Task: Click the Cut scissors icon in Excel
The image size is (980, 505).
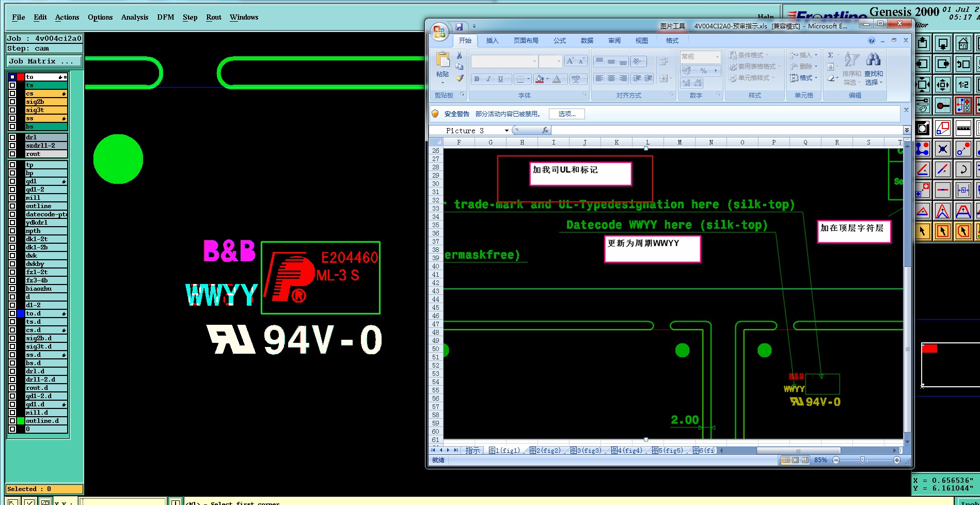Action: pos(459,55)
